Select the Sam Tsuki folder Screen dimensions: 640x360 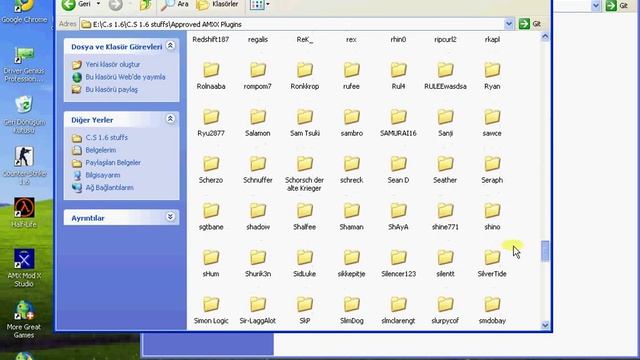pyautogui.click(x=304, y=122)
